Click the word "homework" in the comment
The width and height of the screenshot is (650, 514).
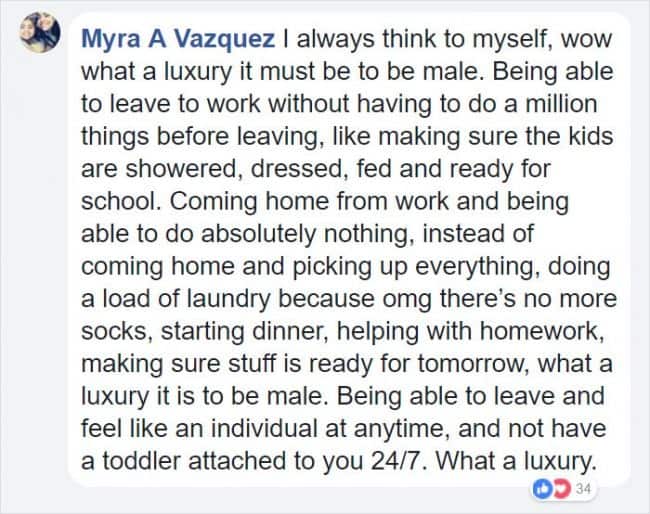point(542,331)
